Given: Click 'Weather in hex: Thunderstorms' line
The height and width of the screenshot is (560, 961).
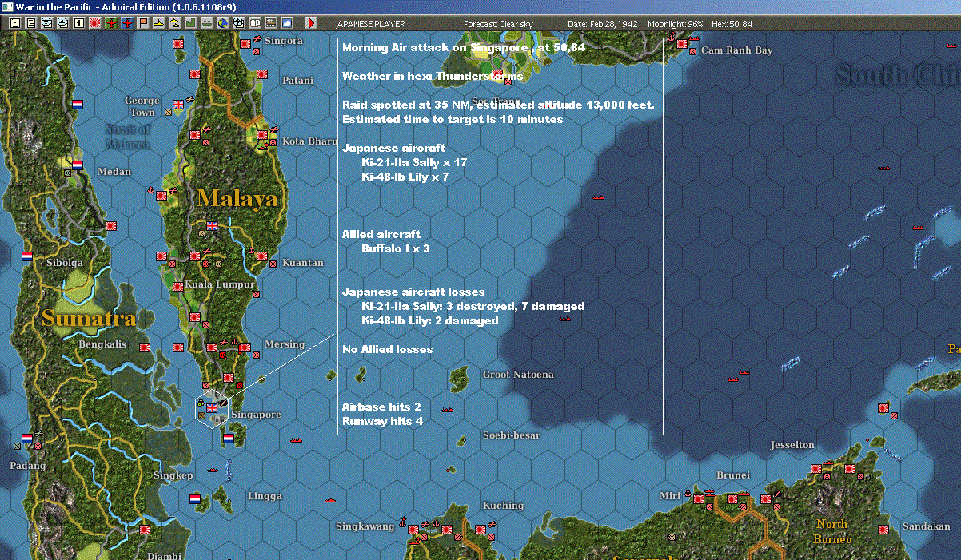Looking at the screenshot, I should click(433, 76).
